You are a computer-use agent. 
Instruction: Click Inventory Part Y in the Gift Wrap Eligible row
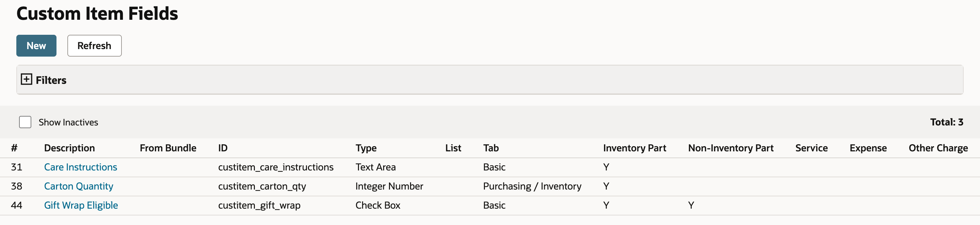point(606,205)
